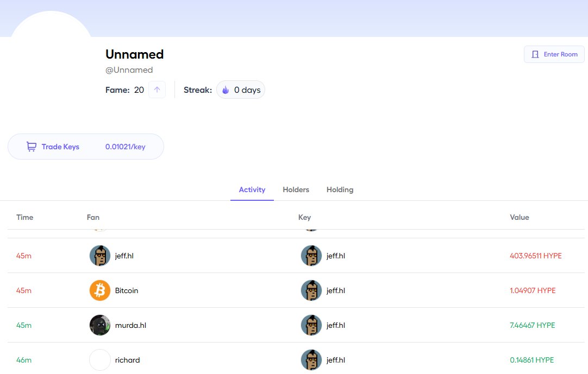Viewport: 588px width, 374px height.
Task: Click the Time column header
Action: point(25,217)
